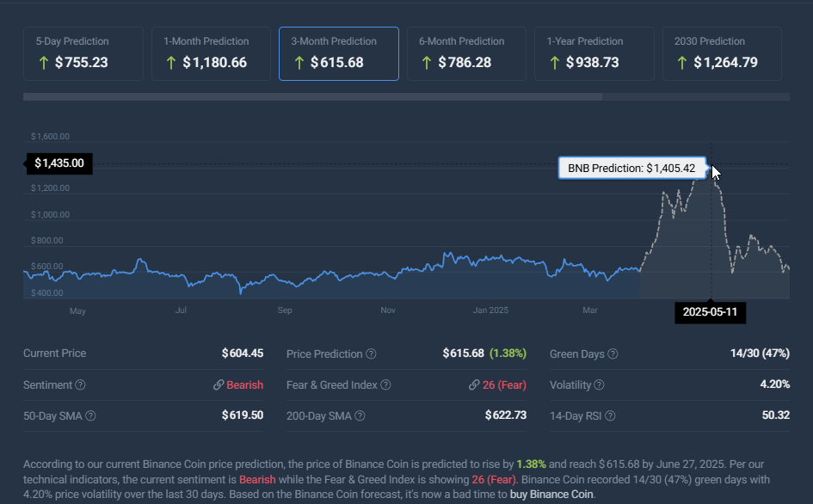Click the chain icon beside Bearish

coord(219,384)
